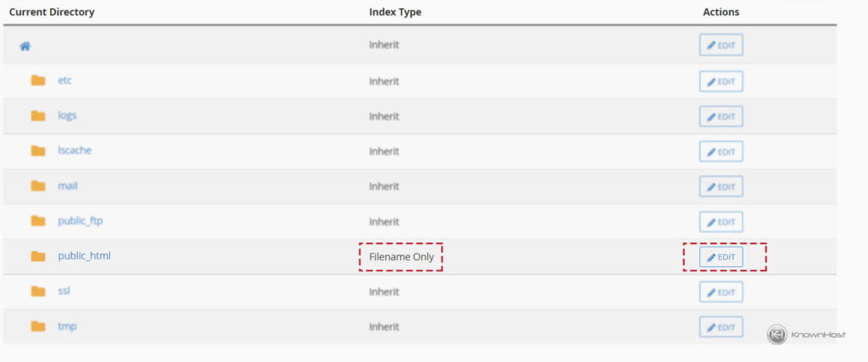868x362 pixels.
Task: Click the logs folder icon
Action: click(37, 115)
